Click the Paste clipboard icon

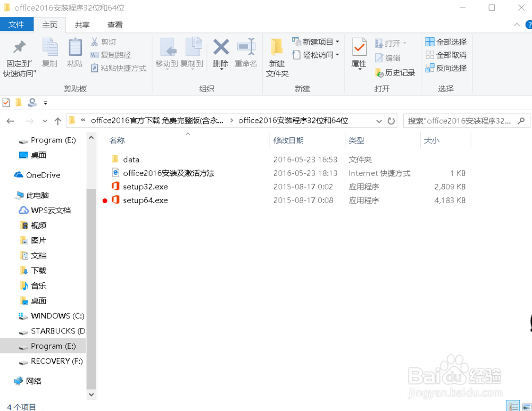tap(75, 47)
